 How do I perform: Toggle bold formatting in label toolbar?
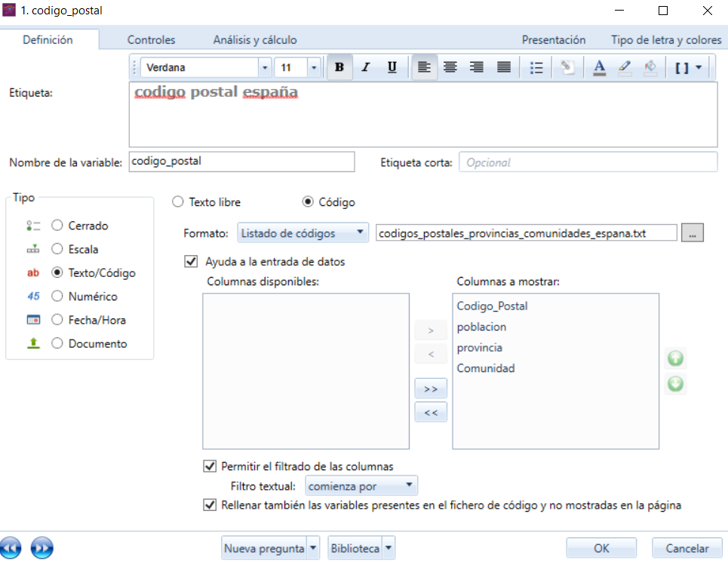[x=339, y=67]
